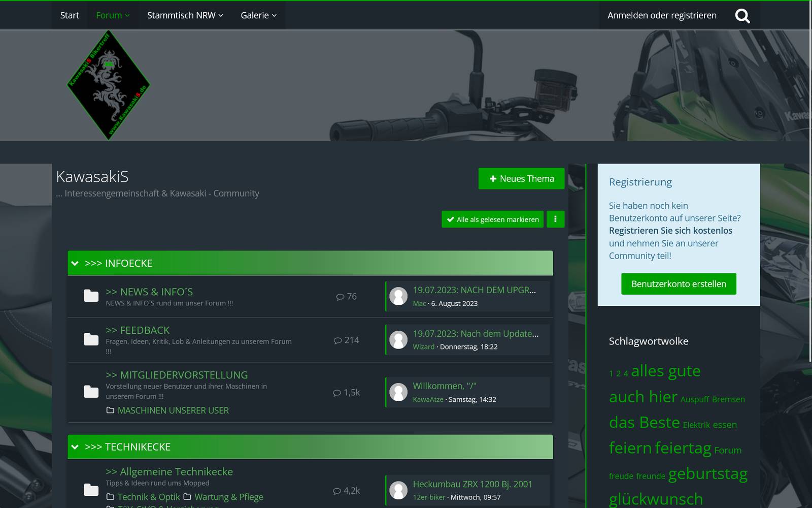The width and height of the screenshot is (812, 508).
Task: Click Benutzerkonto erstellen button
Action: 679,284
